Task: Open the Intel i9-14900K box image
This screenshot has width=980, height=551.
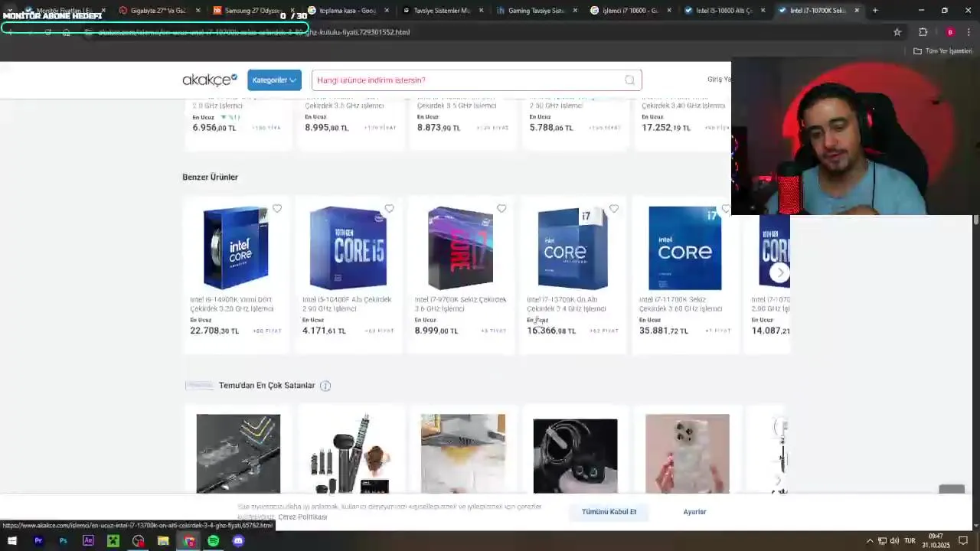Action: pyautogui.click(x=236, y=247)
